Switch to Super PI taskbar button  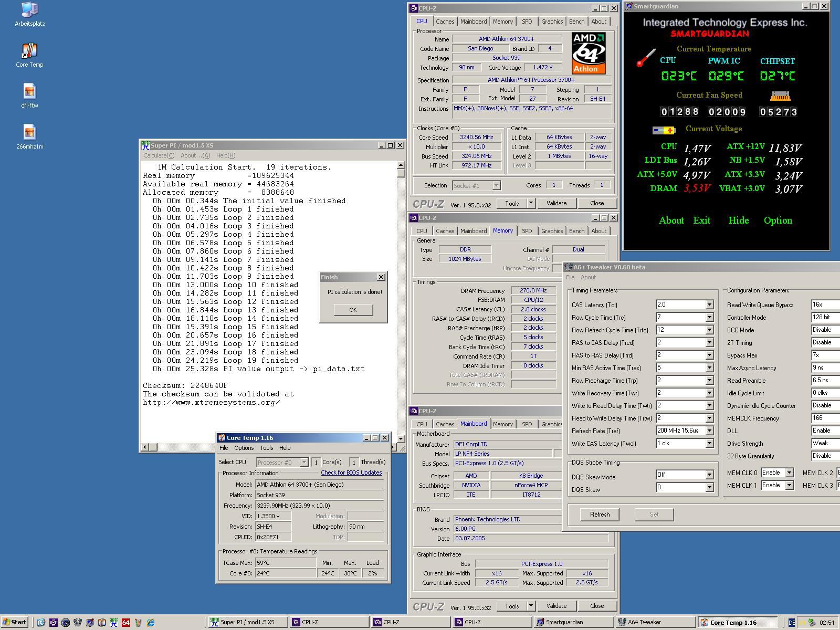[x=248, y=623]
